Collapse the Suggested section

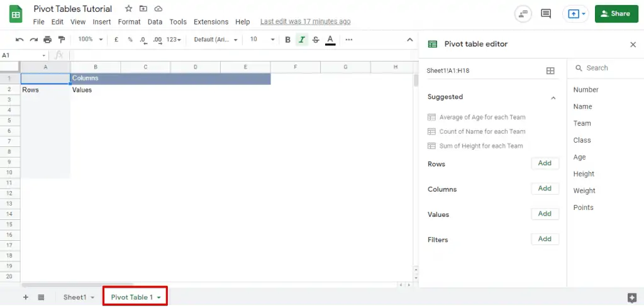(x=553, y=97)
